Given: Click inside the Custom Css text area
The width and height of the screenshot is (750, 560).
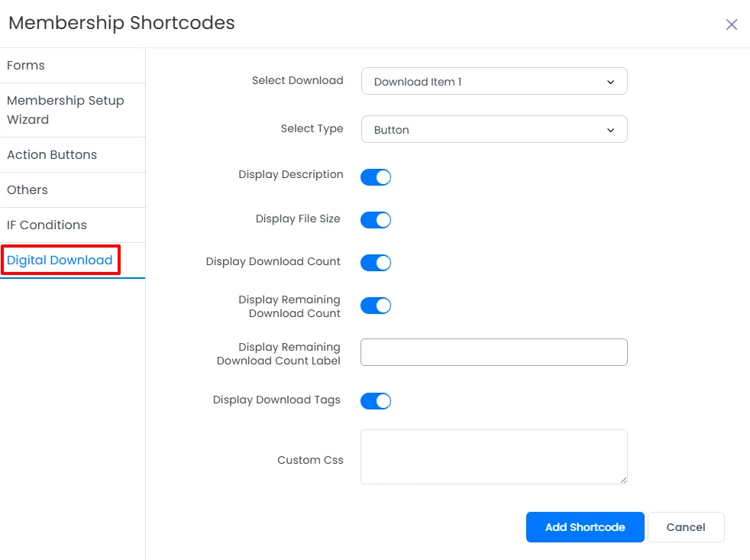Looking at the screenshot, I should click(x=493, y=455).
